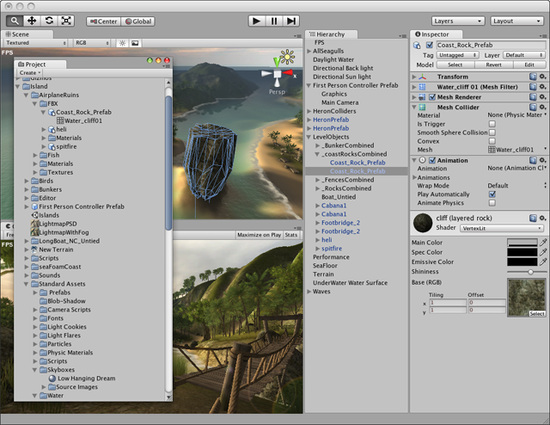Image resolution: width=550 pixels, height=425 pixels.
Task: Enable Animate Physics checkbox
Action: [492, 203]
